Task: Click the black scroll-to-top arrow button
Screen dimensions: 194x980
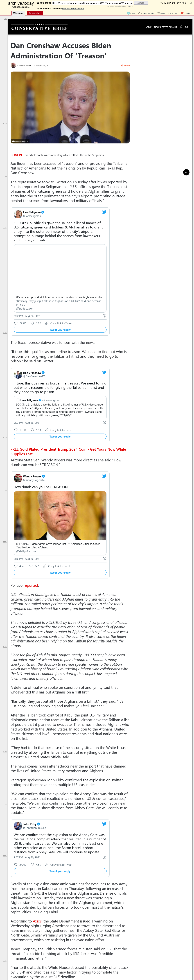Action: coord(186,172)
